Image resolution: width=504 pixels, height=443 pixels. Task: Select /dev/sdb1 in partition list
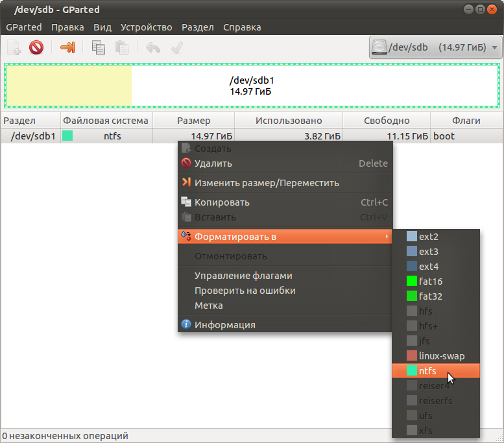click(34, 136)
